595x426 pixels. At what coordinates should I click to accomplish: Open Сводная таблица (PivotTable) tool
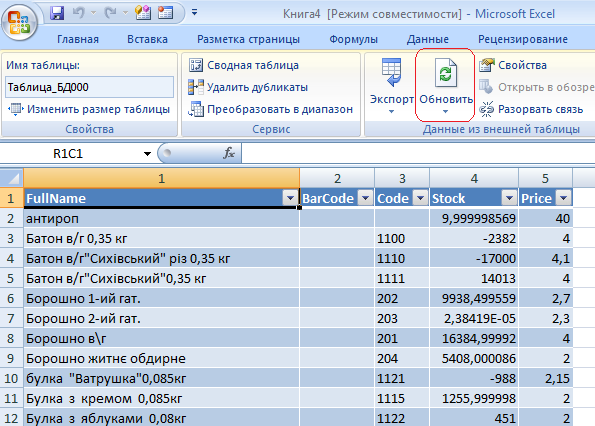(244, 65)
